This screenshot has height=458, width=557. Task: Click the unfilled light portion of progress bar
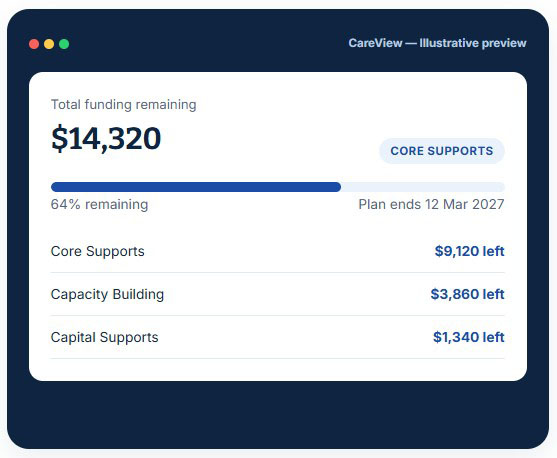(x=423, y=187)
